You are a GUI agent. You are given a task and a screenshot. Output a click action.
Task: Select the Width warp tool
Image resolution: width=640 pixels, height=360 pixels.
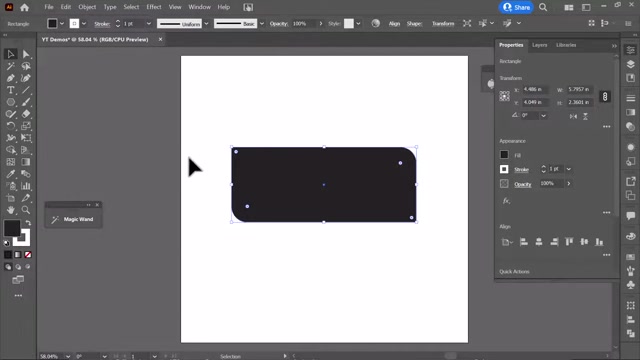coord(11,138)
